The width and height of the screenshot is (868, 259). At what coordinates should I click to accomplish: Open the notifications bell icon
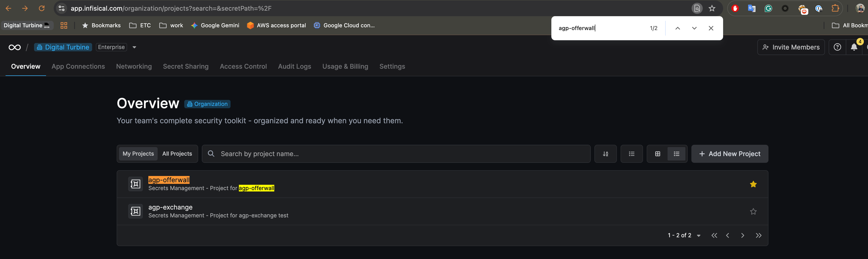point(853,47)
